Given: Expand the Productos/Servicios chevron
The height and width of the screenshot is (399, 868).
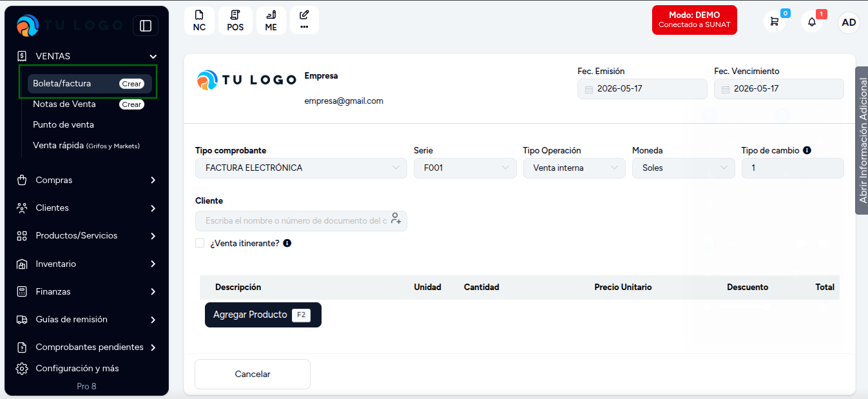Looking at the screenshot, I should [153, 235].
